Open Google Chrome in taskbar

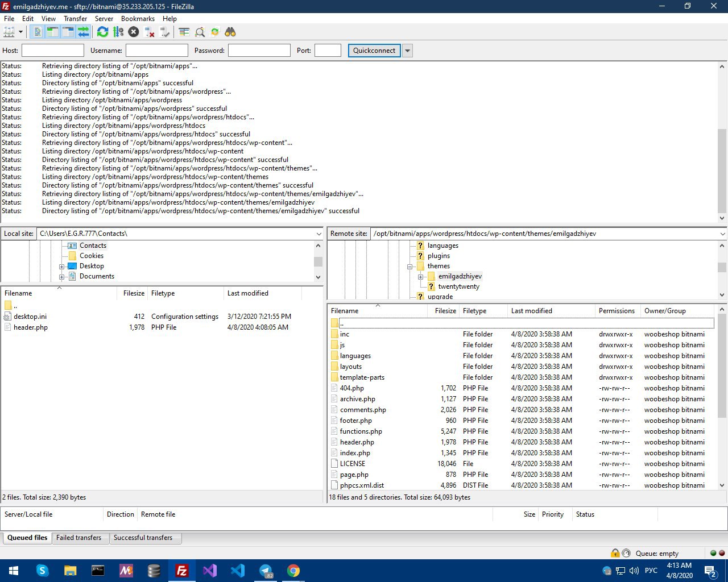coord(293,571)
